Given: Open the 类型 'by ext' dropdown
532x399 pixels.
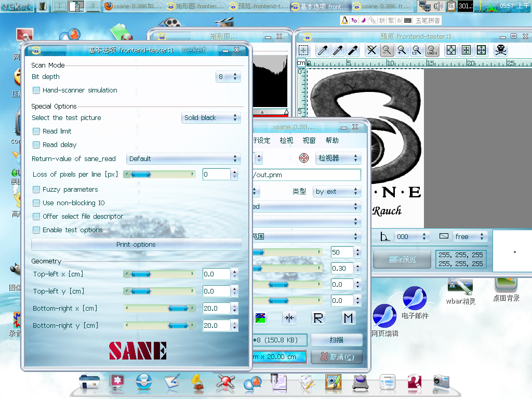Looking at the screenshot, I should click(x=337, y=192).
